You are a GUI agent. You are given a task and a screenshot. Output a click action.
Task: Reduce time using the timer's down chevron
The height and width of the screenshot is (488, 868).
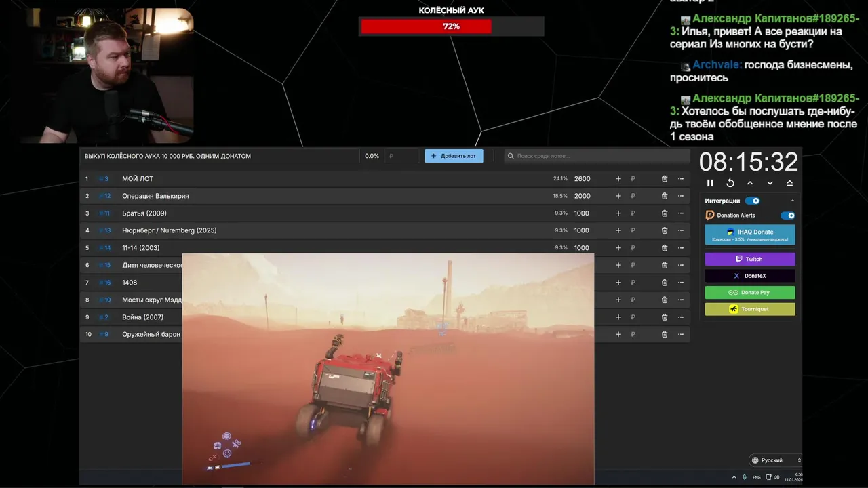pyautogui.click(x=770, y=183)
